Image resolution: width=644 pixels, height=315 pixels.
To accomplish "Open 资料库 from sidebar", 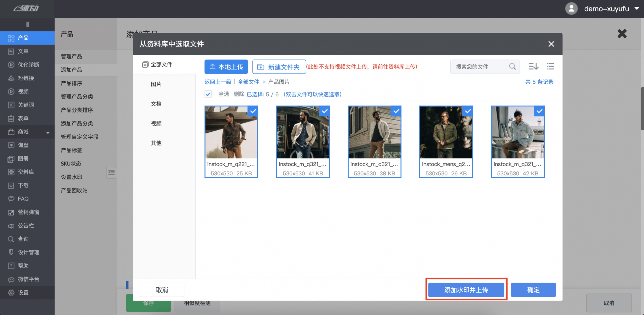I will (x=26, y=172).
